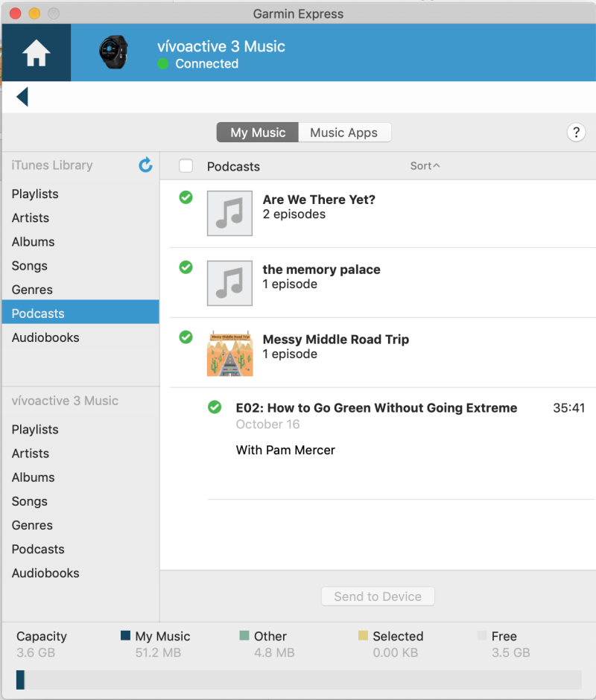Open iTunes Library Songs
This screenshot has width=596, height=700.
[x=80, y=266]
